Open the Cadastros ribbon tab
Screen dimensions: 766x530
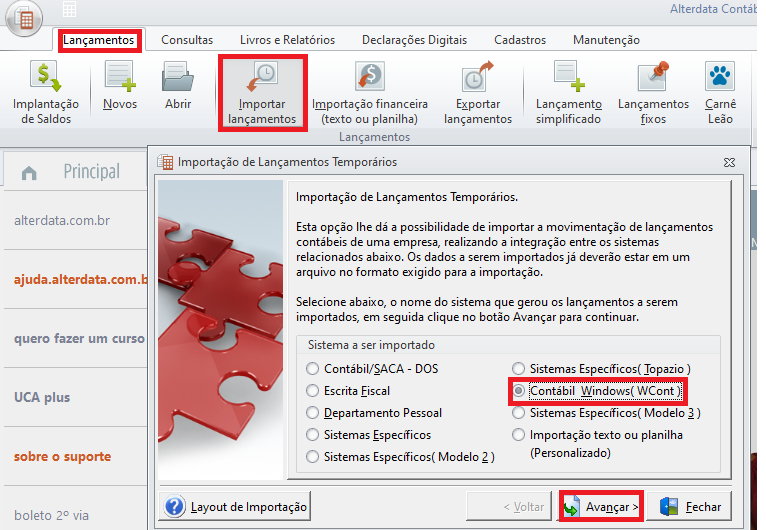click(x=520, y=40)
